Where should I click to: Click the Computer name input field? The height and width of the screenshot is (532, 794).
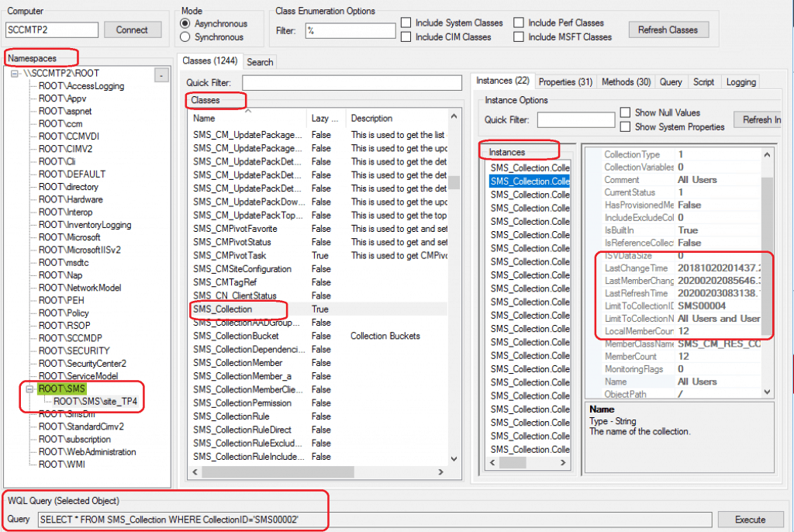[x=52, y=30]
